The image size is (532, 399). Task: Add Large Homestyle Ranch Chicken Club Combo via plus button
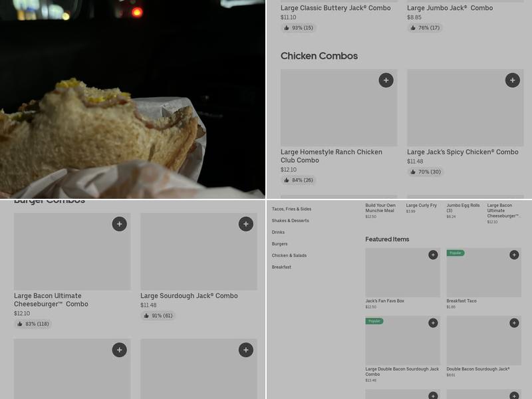pos(386,80)
